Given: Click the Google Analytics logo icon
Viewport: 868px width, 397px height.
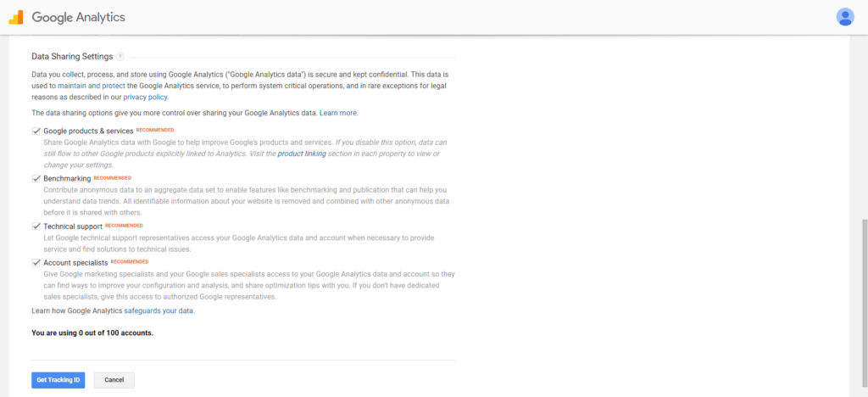Looking at the screenshot, I should (x=15, y=17).
